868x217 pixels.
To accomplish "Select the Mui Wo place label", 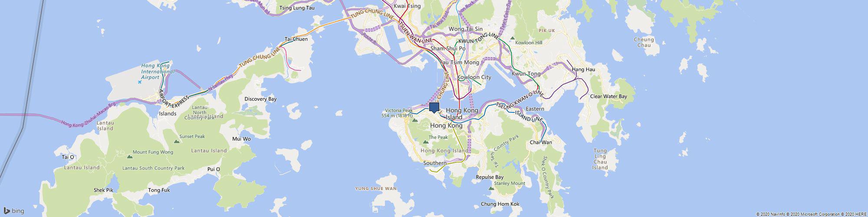I will (242, 139).
